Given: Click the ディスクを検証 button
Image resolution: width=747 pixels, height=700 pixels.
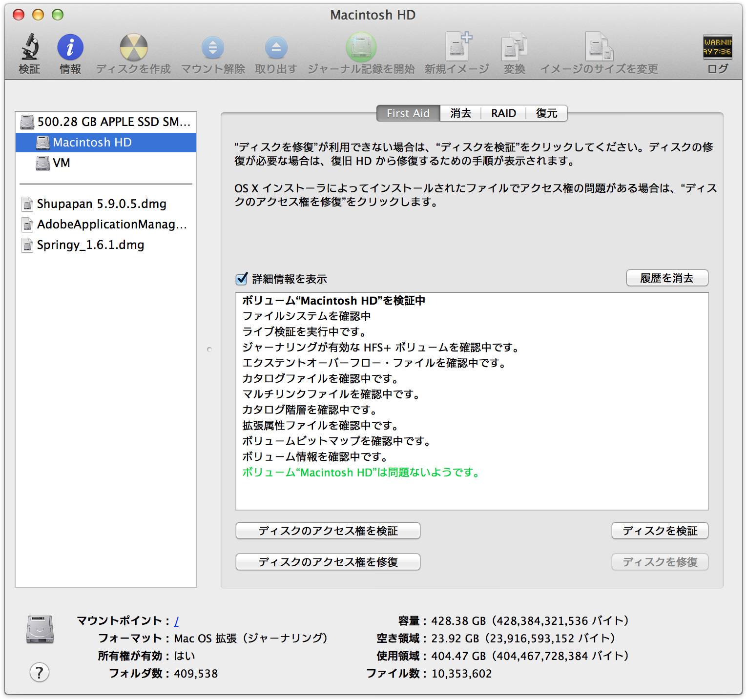Looking at the screenshot, I should click(x=660, y=531).
